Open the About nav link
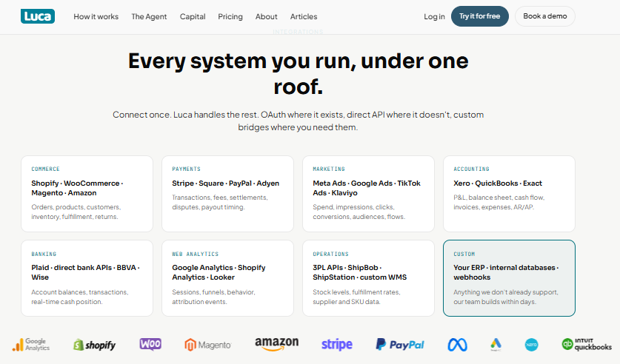Image resolution: width=620 pixels, height=364 pixels. click(266, 16)
